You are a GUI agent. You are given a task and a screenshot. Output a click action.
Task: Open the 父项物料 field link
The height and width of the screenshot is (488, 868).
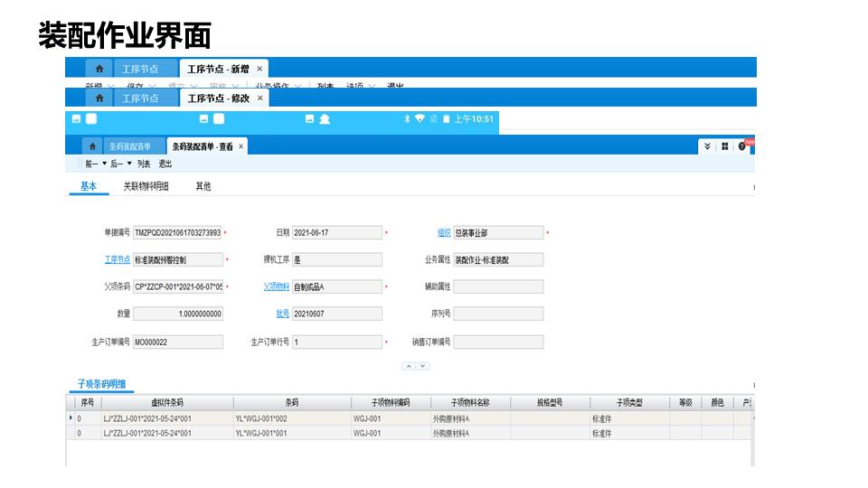[276, 287]
